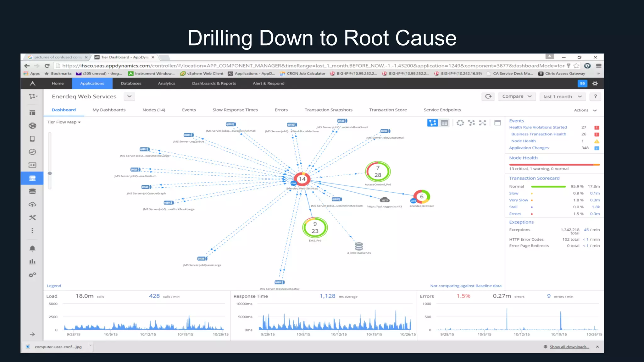This screenshot has height=362, width=644.
Task: Open the application name dropdown arrow
Action: (x=129, y=96)
